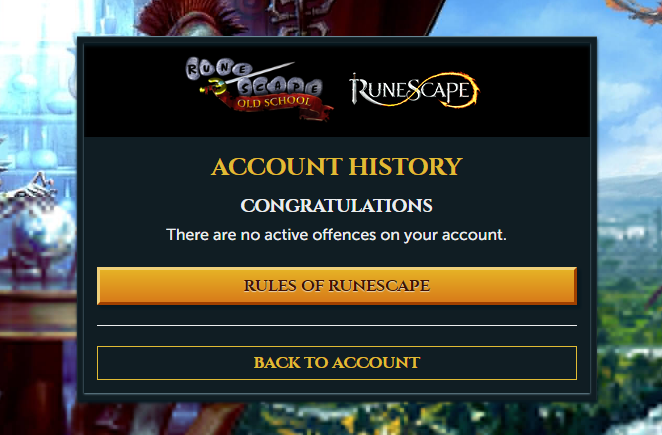This screenshot has height=435, width=662.
Task: Click the sword-shaped R in the RuneScape logo
Action: coord(357,89)
